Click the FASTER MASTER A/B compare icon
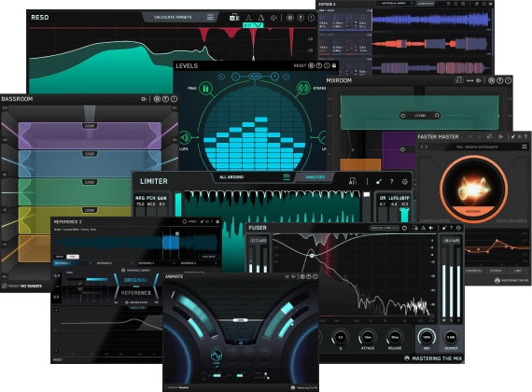Viewport: 532px width, 392px height. tap(490, 136)
